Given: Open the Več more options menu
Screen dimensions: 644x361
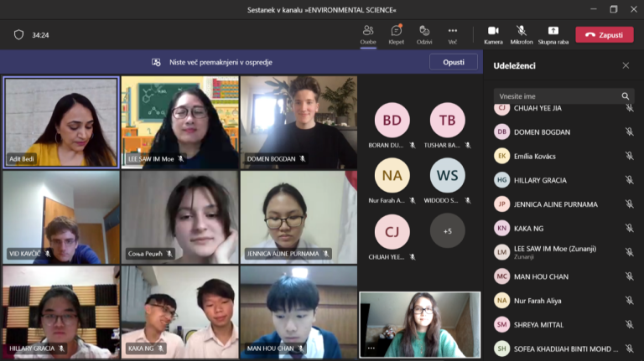Looking at the screenshot, I should (x=453, y=34).
